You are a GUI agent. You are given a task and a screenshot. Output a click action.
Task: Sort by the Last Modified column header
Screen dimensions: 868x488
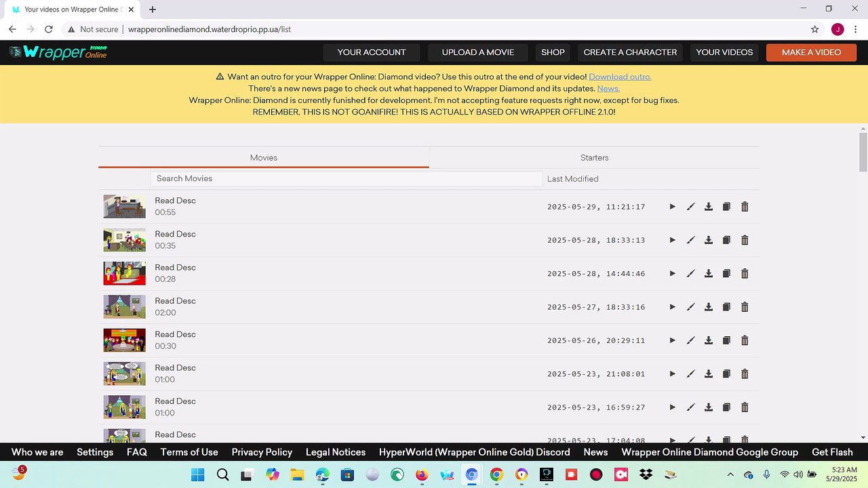click(x=572, y=179)
